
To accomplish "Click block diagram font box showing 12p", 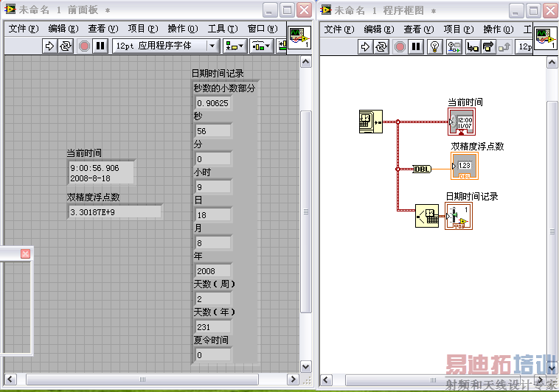I will pyautogui.click(x=524, y=46).
